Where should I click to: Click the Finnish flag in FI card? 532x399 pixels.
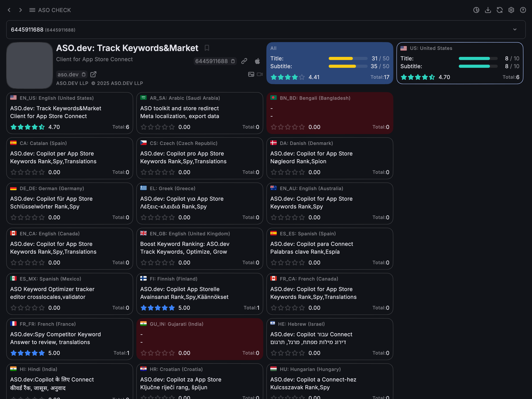tap(144, 279)
